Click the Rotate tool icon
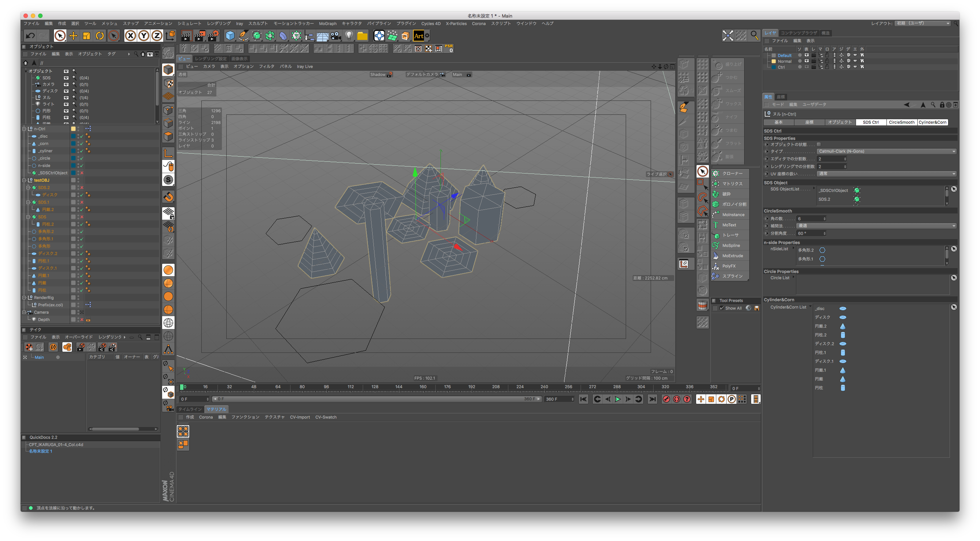Image resolution: width=980 pixels, height=541 pixels. pos(100,36)
